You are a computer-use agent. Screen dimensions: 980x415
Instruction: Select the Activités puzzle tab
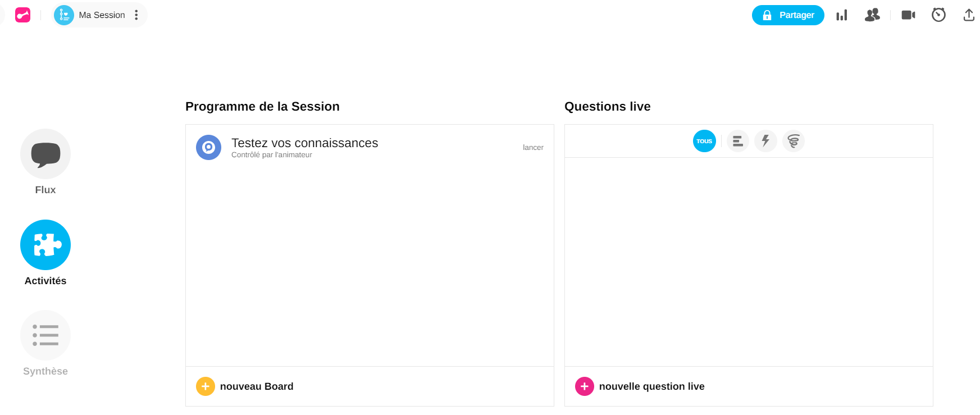click(45, 245)
